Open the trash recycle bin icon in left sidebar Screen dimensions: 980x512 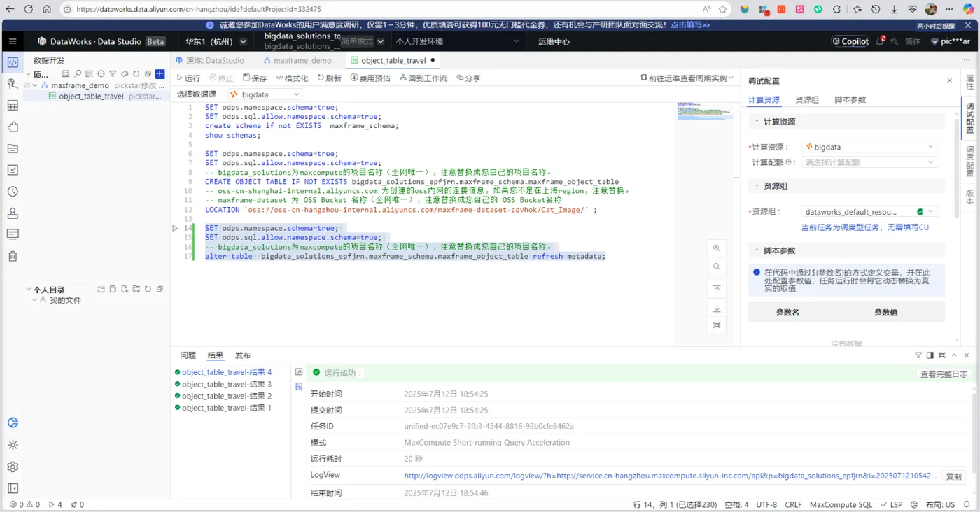click(x=13, y=256)
